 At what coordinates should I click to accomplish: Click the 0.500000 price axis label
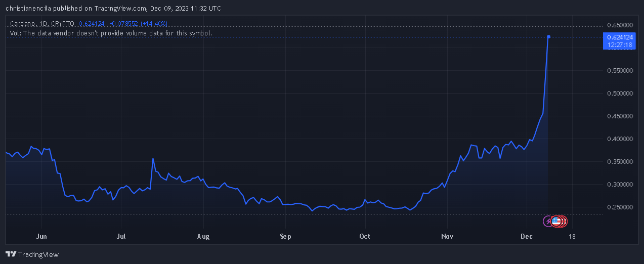click(620, 93)
